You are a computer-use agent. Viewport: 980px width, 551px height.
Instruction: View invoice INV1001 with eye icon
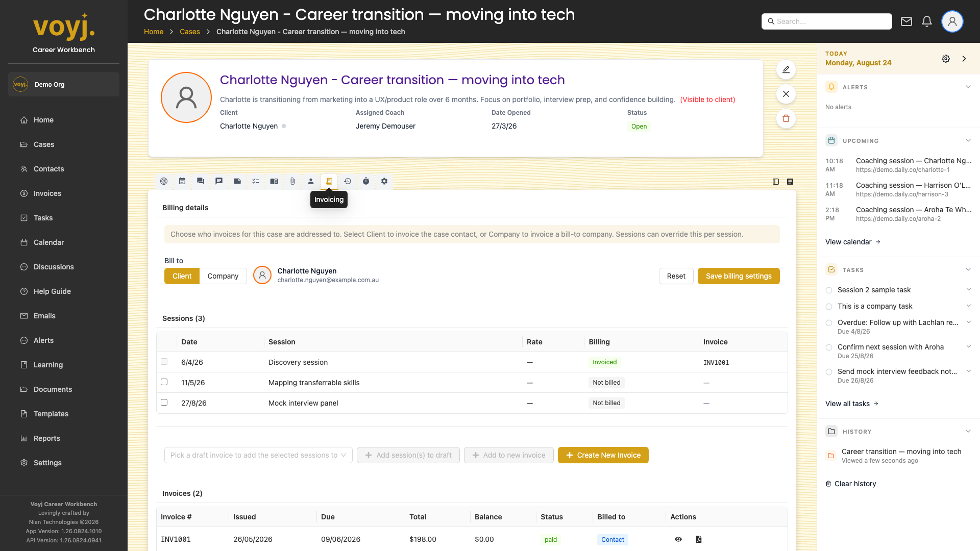click(678, 539)
